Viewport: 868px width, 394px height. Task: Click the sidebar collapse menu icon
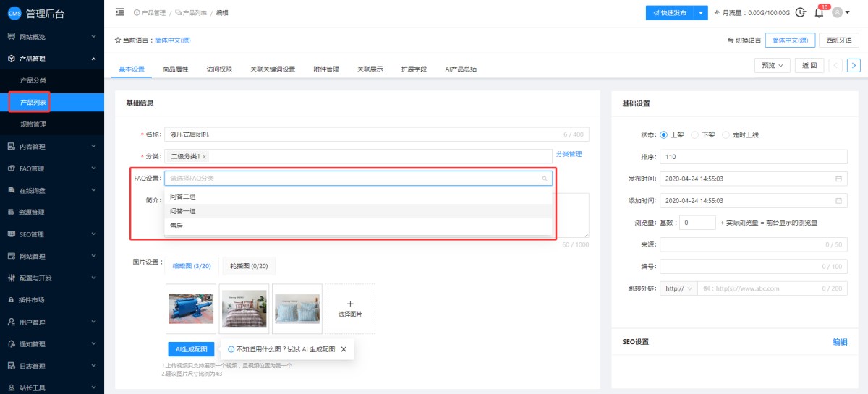click(119, 12)
